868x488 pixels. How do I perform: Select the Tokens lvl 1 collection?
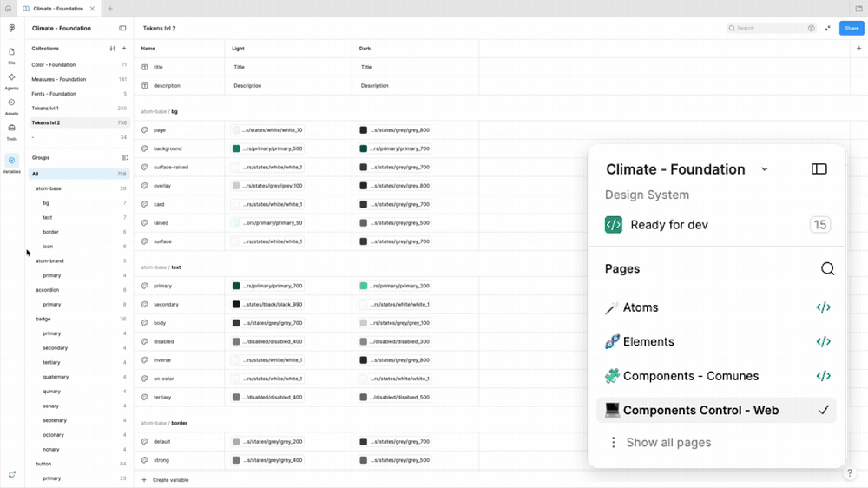(79, 108)
